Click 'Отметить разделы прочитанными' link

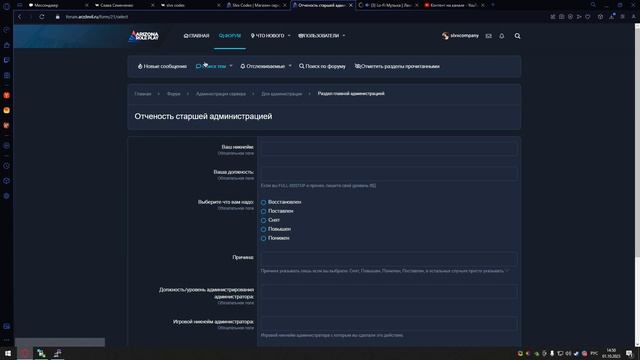[x=397, y=66]
